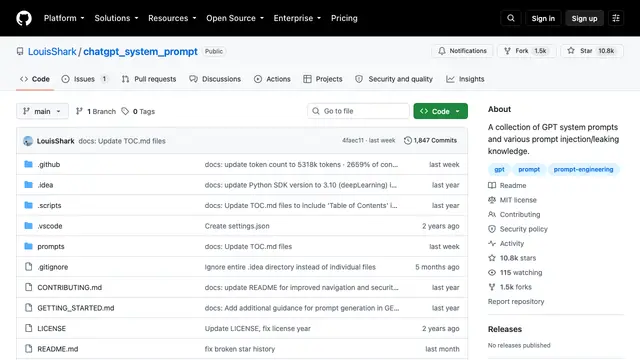Click the Go to file search field
640x360 pixels.
[358, 111]
